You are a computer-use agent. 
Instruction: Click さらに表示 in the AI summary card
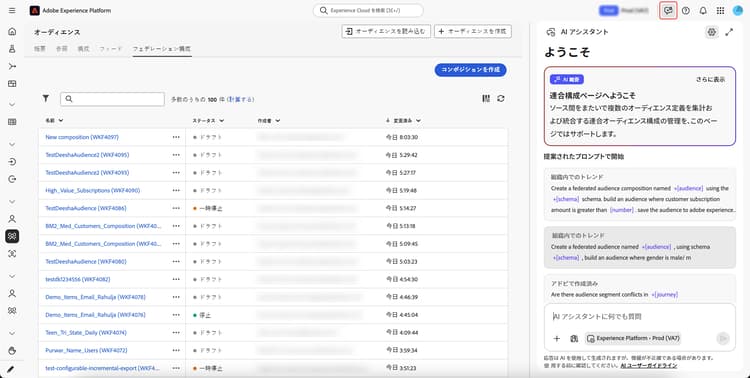pos(710,79)
